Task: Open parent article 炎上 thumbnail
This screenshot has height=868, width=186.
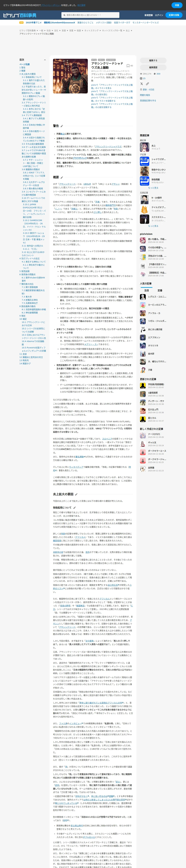Action: (144, 147)
